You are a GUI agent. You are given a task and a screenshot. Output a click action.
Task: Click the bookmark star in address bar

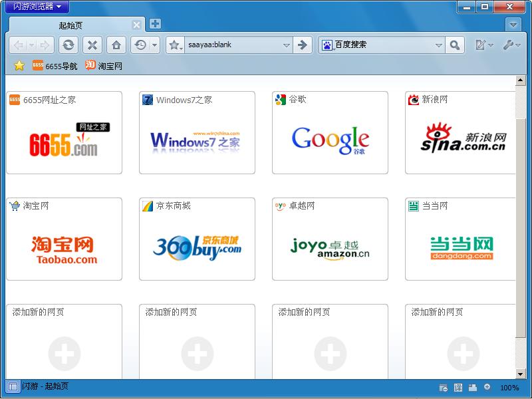coord(175,45)
